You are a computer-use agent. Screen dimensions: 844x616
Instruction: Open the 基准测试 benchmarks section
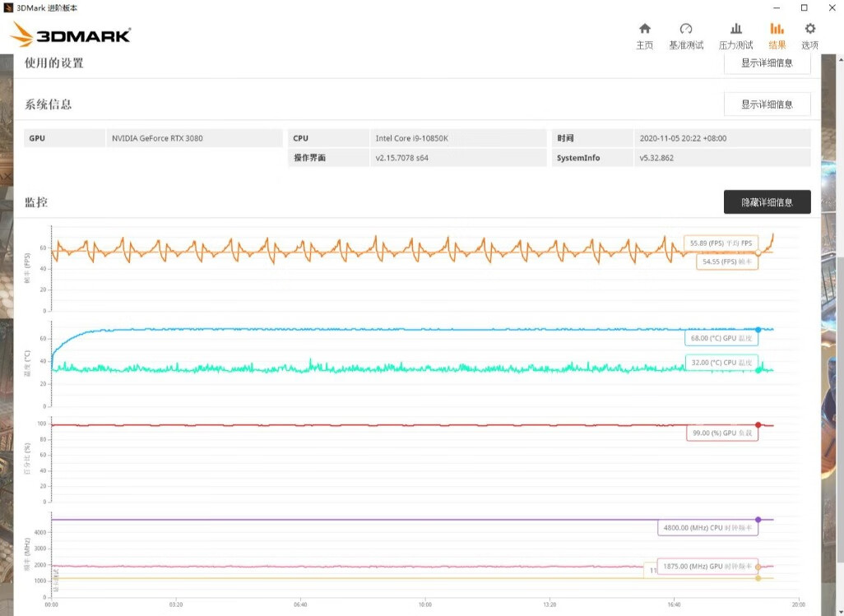686,36
